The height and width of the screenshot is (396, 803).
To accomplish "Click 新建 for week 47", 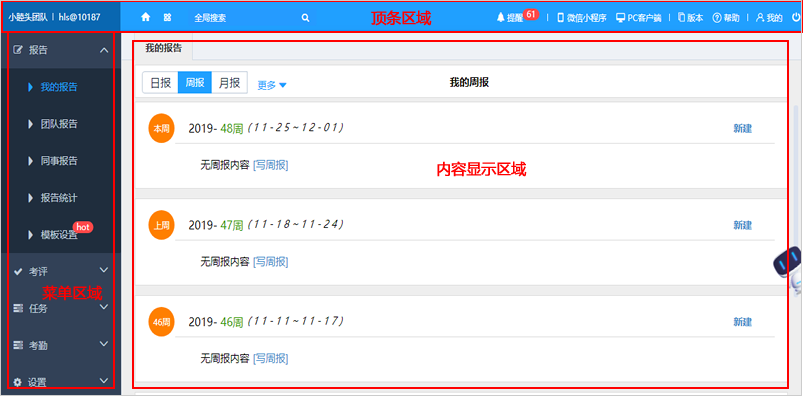I will click(x=743, y=225).
